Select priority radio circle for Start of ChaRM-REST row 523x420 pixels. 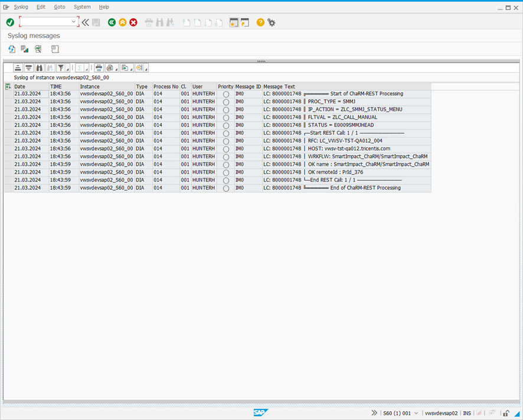tap(225, 95)
